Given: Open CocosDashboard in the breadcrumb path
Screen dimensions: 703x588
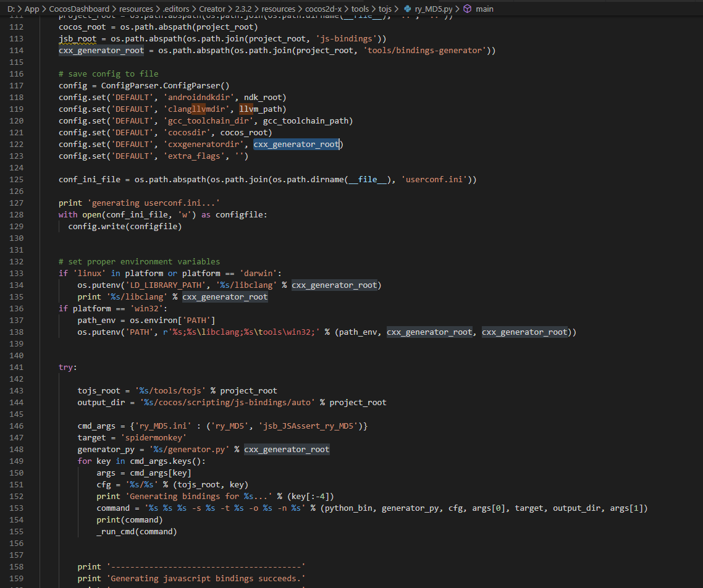Looking at the screenshot, I should pos(79,9).
